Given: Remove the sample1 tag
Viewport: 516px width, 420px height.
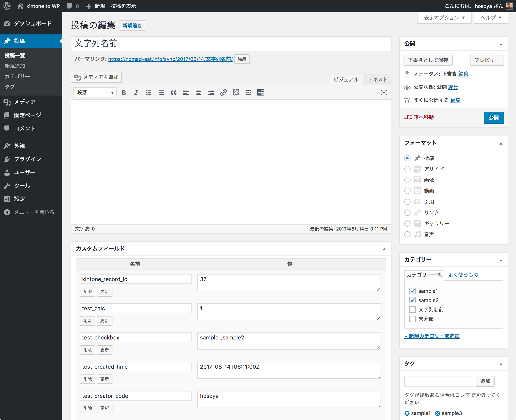Looking at the screenshot, I should [x=407, y=413].
